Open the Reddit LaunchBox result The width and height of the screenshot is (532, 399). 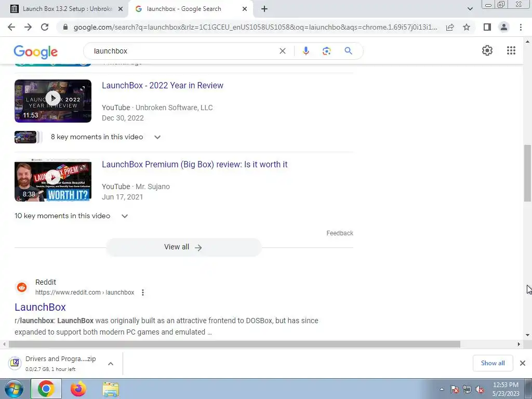40,307
